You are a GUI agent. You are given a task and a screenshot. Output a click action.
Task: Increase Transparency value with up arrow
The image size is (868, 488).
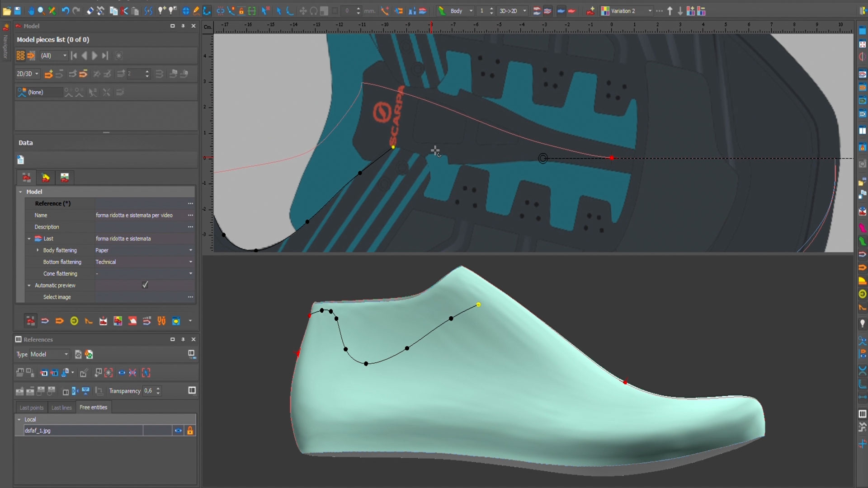click(x=158, y=388)
